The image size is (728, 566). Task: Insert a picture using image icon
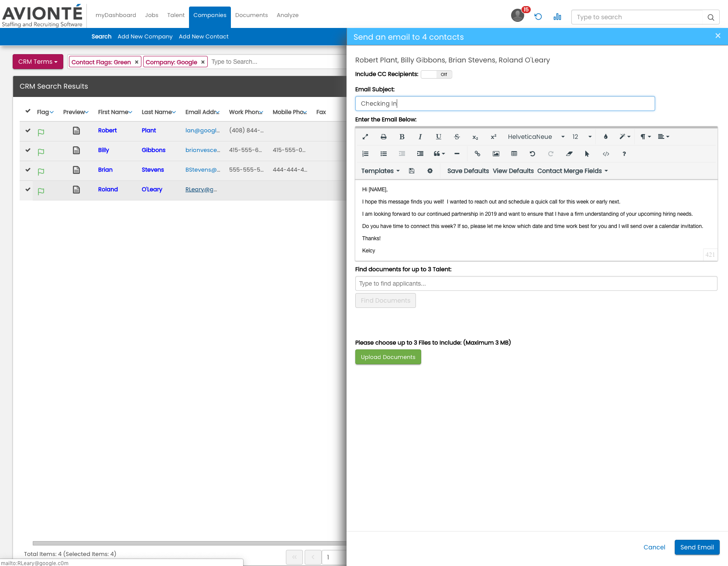496,154
